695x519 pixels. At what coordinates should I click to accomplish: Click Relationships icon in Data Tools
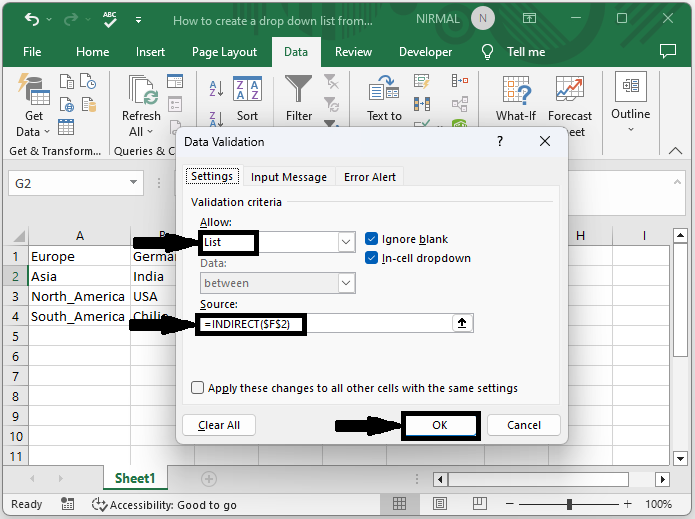click(x=460, y=104)
